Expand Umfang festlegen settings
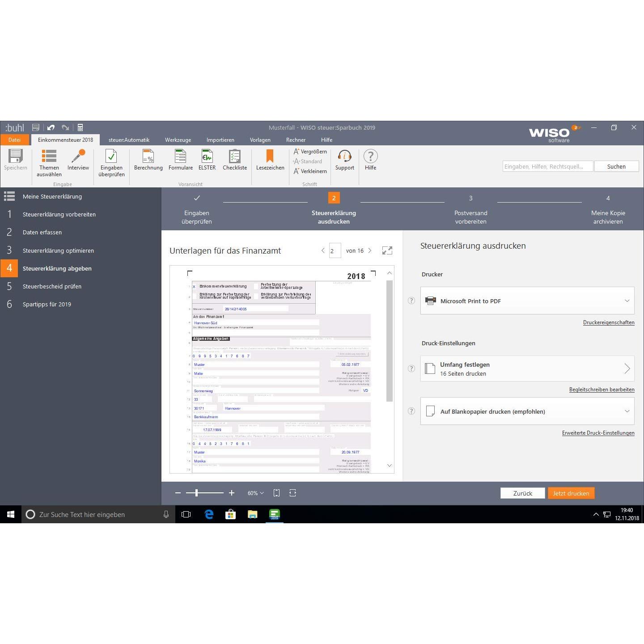The width and height of the screenshot is (644, 644). tap(527, 369)
